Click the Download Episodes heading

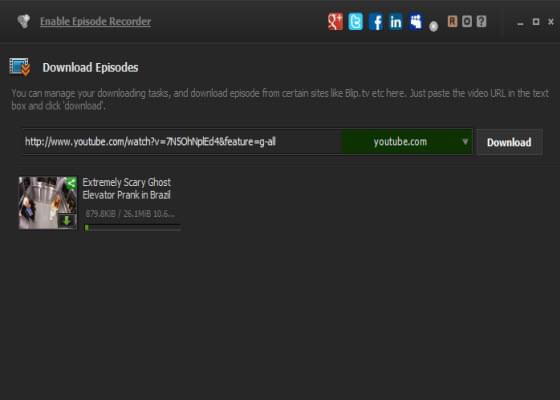point(90,67)
